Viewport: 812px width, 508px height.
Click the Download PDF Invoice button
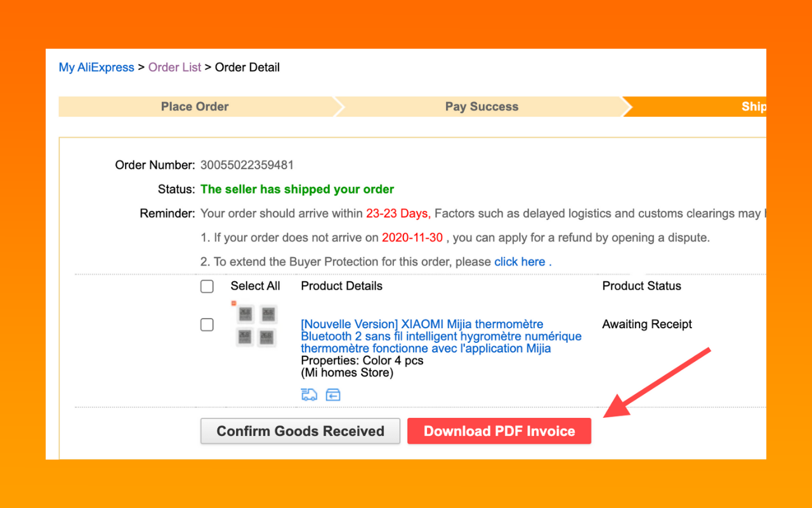tap(499, 431)
